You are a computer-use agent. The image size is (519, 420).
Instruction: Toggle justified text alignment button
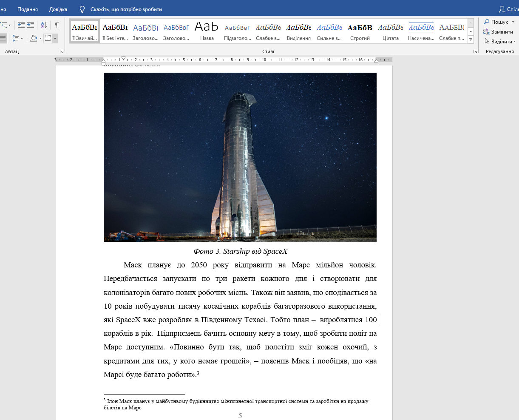3,38
